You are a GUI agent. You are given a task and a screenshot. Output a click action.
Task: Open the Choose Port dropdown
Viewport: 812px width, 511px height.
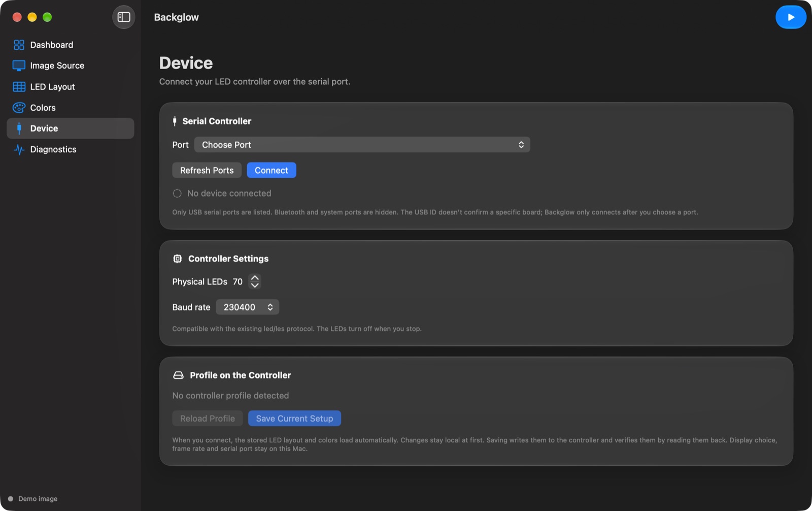point(362,145)
